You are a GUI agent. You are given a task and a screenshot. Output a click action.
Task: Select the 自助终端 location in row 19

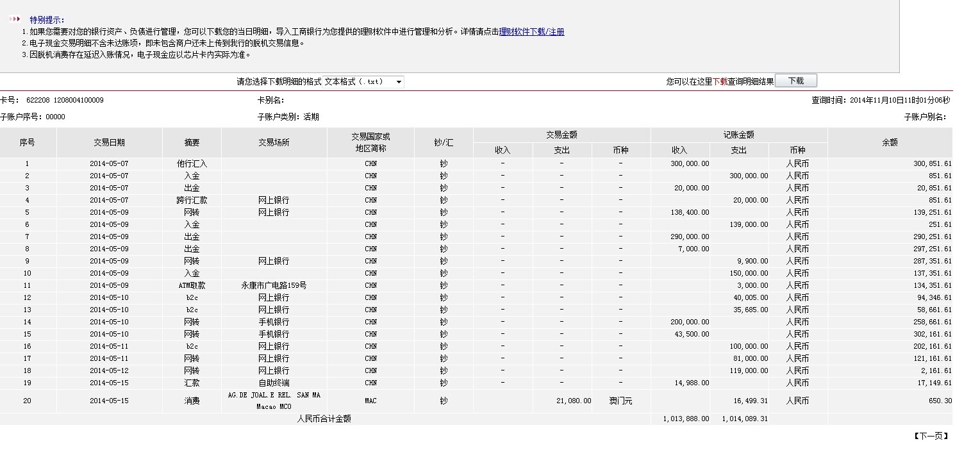(x=274, y=383)
